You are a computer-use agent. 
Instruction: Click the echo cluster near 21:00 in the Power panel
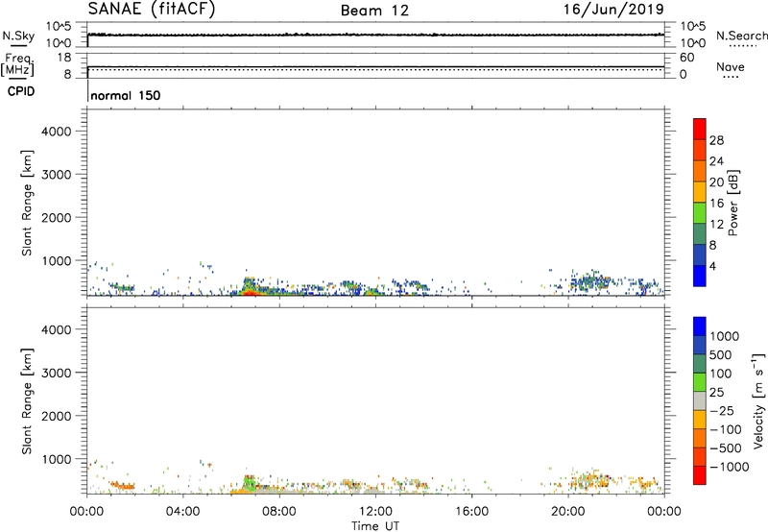[589, 282]
